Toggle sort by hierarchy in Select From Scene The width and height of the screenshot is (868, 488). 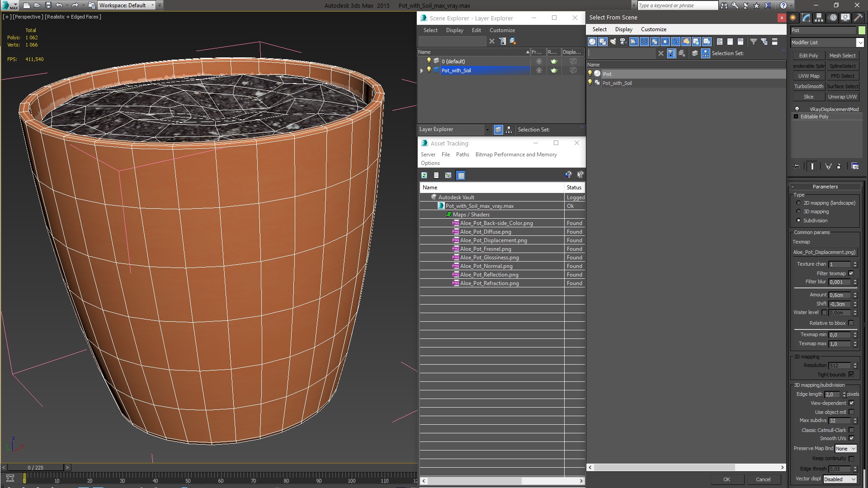coord(705,53)
